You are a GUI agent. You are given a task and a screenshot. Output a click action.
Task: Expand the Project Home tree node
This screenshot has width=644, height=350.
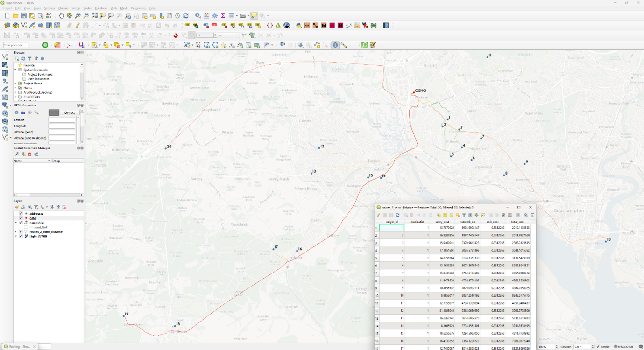pyautogui.click(x=16, y=84)
